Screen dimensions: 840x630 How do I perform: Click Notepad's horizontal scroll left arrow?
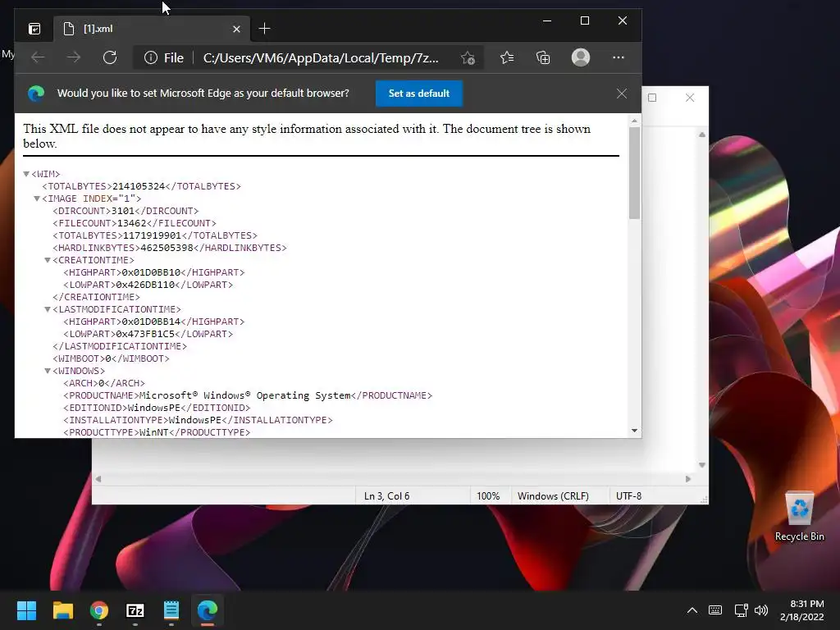[98, 479]
